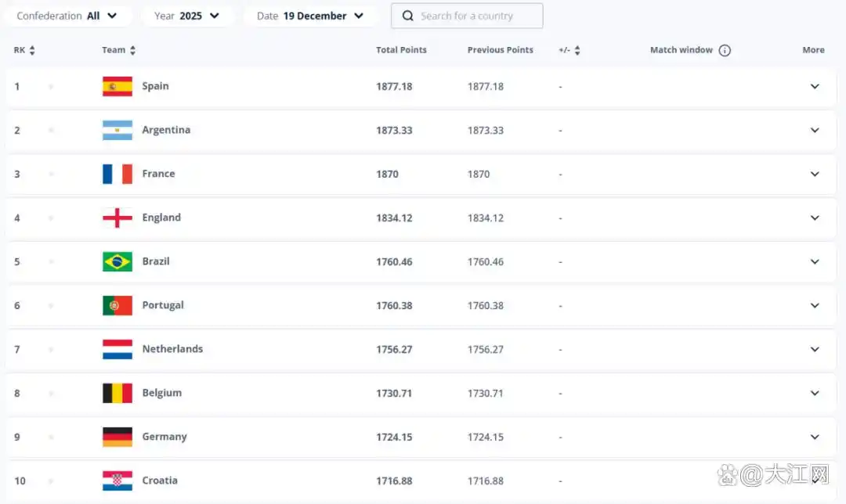Click the Croatia flag icon
This screenshot has width=846, height=504.
coord(117,481)
